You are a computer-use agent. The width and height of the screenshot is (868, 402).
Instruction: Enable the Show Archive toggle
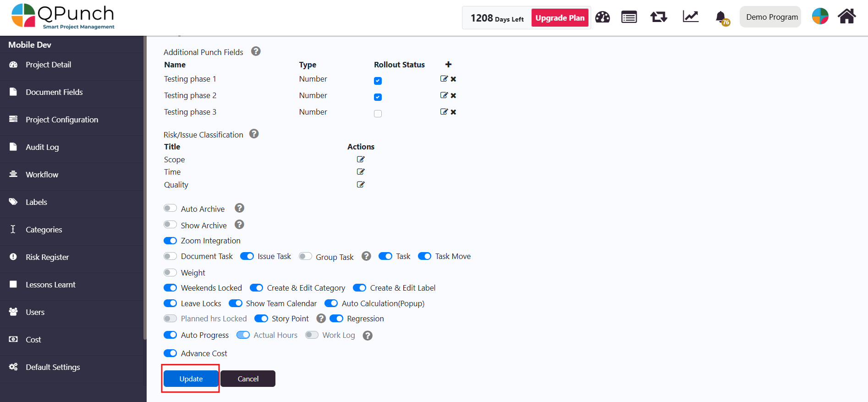(x=170, y=225)
